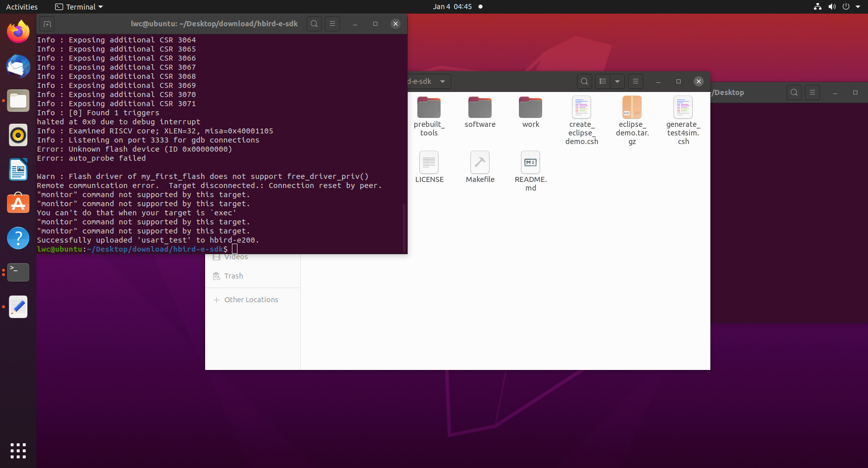868x468 pixels.
Task: Open the Terminal app menu in top bar
Action: click(79, 7)
